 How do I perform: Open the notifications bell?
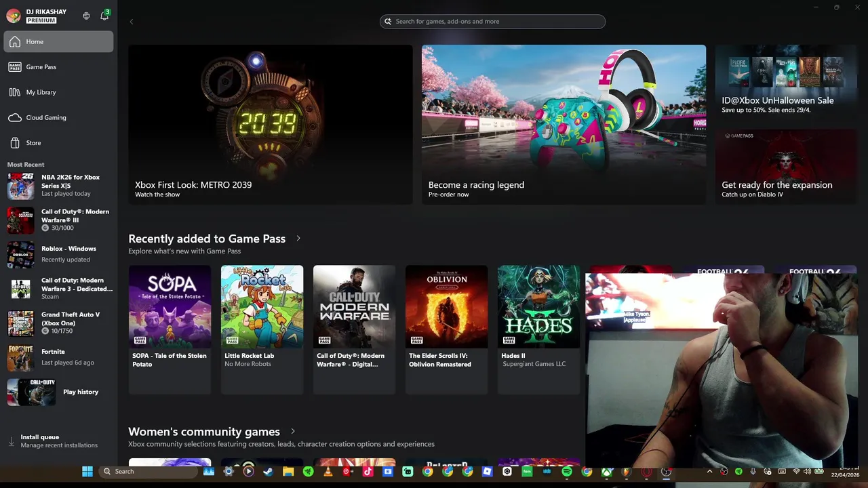[104, 16]
